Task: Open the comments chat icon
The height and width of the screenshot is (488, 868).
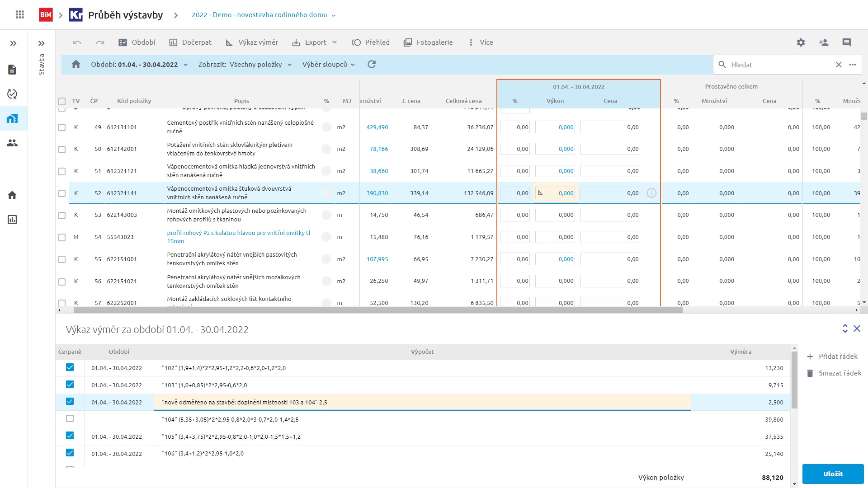Action: [x=847, y=42]
